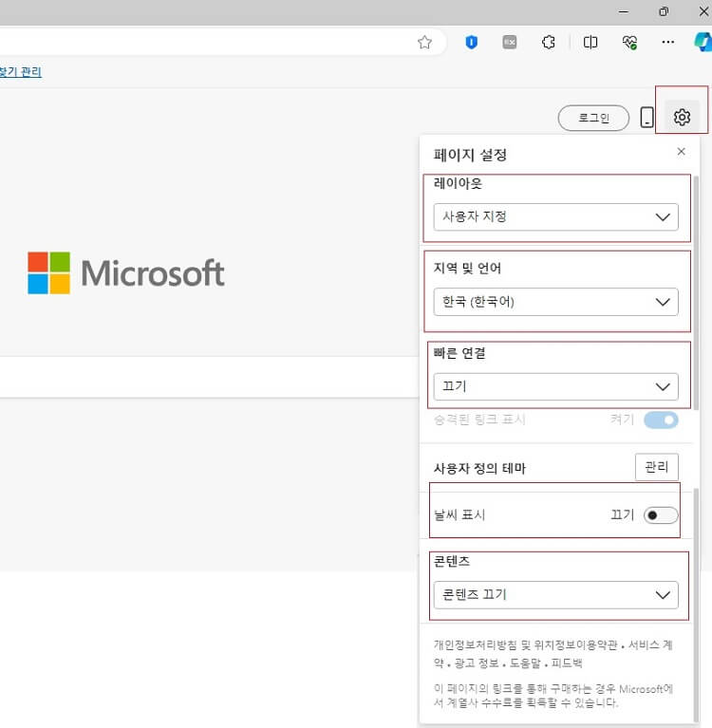Toggle the 승격된 링크 표시 switch
The height and width of the screenshot is (728, 712).
pyautogui.click(x=661, y=420)
